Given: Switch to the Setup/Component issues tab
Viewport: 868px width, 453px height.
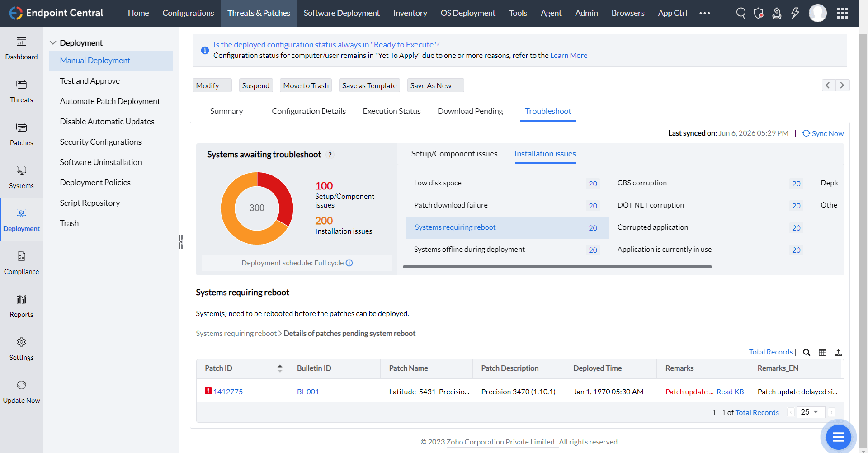Looking at the screenshot, I should click(x=454, y=154).
